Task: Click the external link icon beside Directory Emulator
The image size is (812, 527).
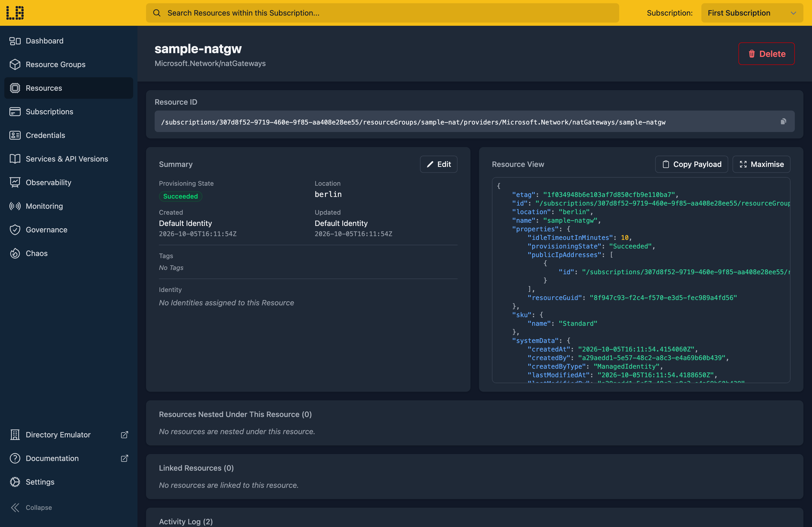Action: coord(125,435)
